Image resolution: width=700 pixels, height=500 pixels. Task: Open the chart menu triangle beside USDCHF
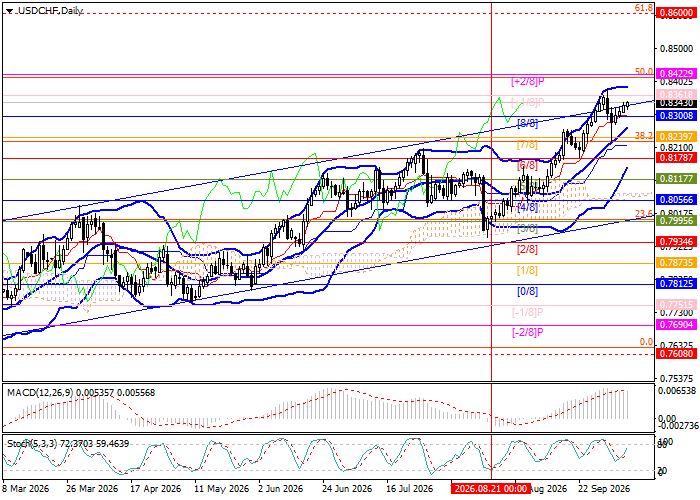pos(10,11)
